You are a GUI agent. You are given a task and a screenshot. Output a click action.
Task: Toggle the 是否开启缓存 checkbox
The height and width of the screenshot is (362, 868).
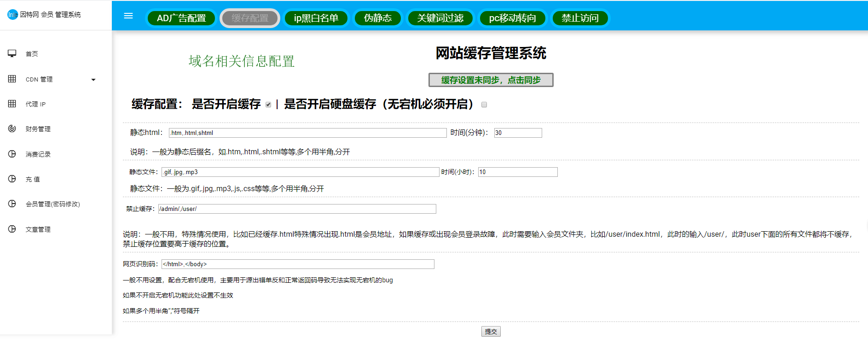268,105
